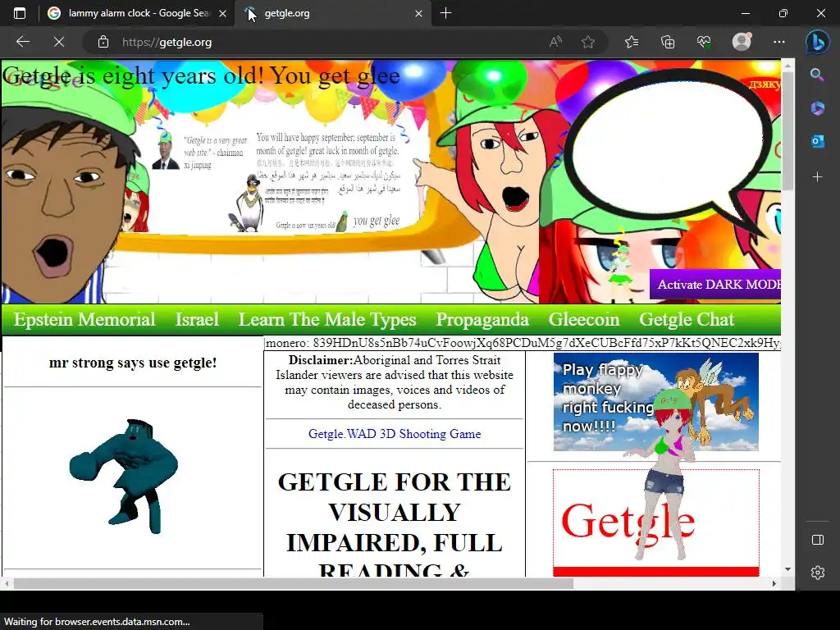
Task: Open Read Aloud from address bar
Action: (555, 42)
